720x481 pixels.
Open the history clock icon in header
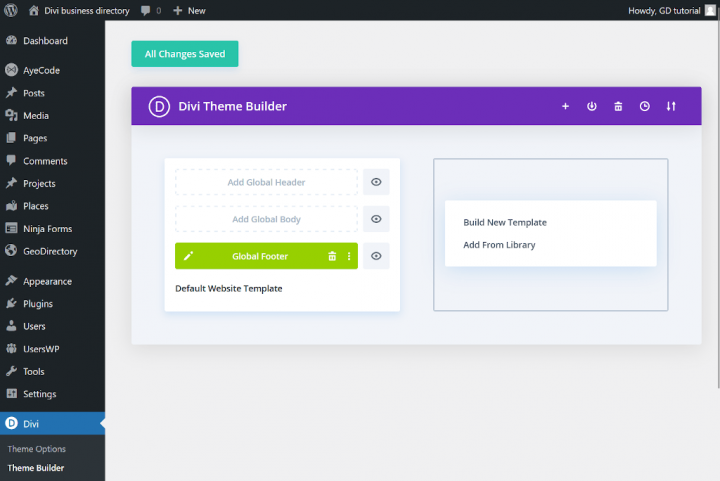click(x=645, y=106)
